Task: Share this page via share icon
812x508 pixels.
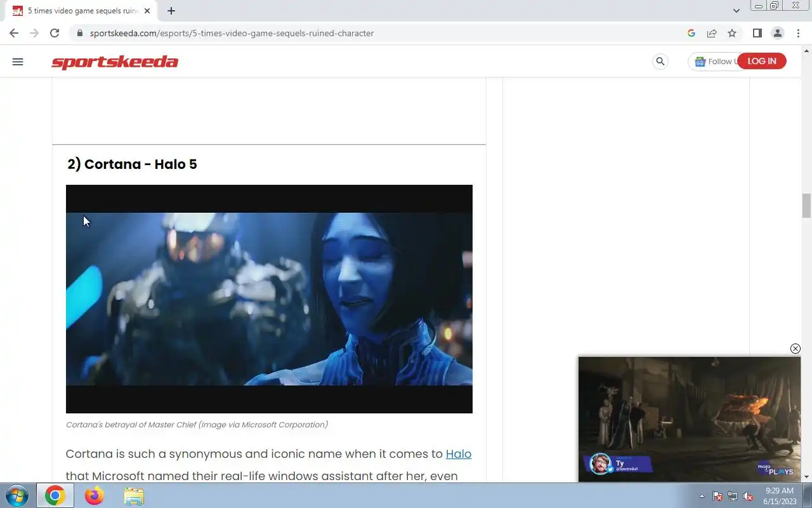Action: [x=712, y=33]
